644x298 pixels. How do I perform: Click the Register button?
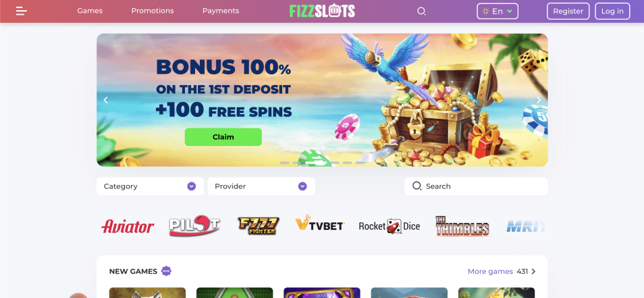click(568, 11)
